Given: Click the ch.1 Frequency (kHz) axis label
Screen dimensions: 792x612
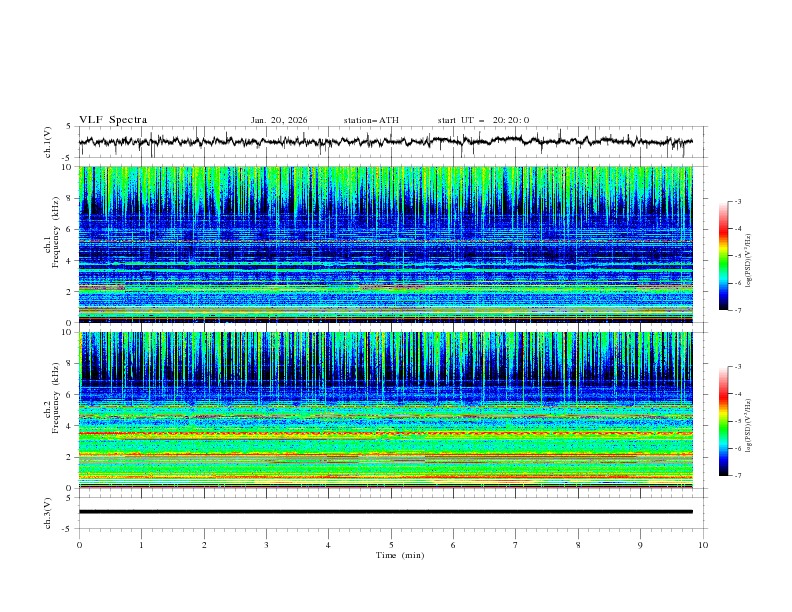Looking at the screenshot, I should (51, 230).
